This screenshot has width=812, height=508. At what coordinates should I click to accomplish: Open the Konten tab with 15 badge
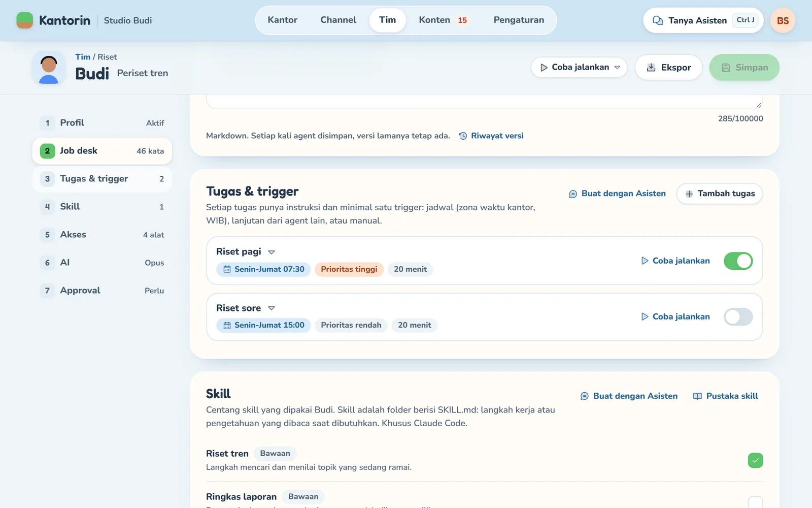click(x=443, y=20)
